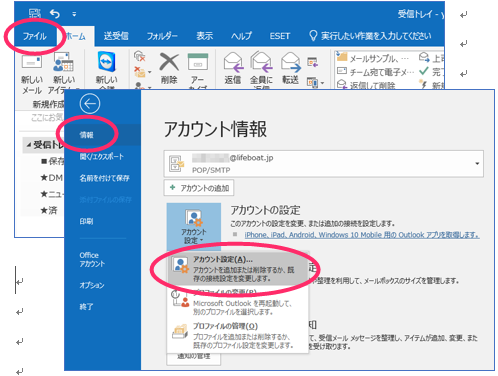Select the チーム宛て電子メール quick step
This screenshot has width=498, height=376.
click(375, 72)
